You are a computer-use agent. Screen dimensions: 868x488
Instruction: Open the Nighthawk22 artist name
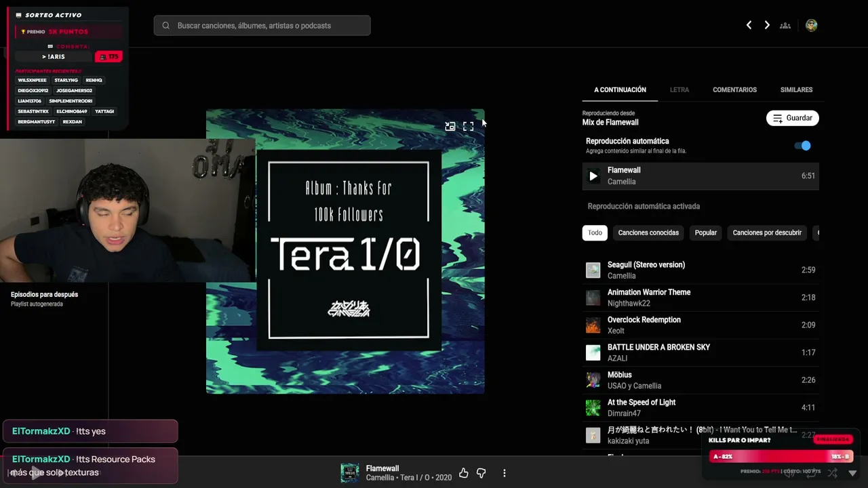(x=629, y=304)
